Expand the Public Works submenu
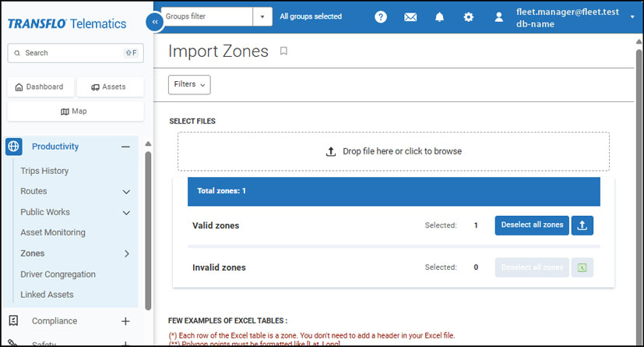This screenshot has width=644, height=347. pyautogui.click(x=126, y=212)
